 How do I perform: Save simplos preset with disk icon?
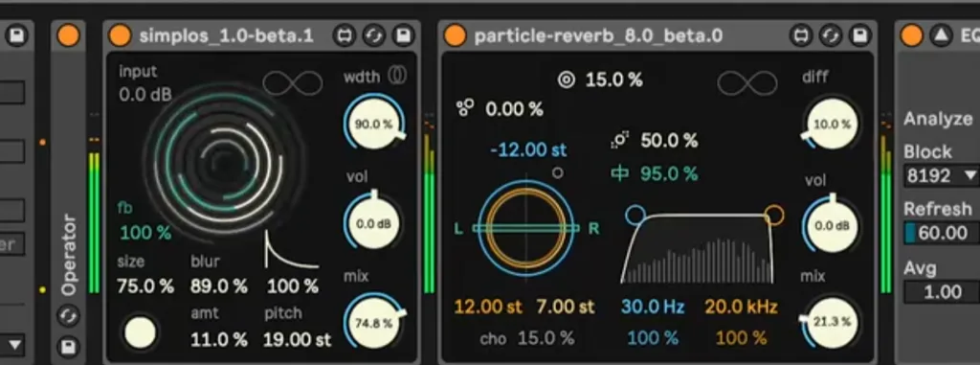403,35
